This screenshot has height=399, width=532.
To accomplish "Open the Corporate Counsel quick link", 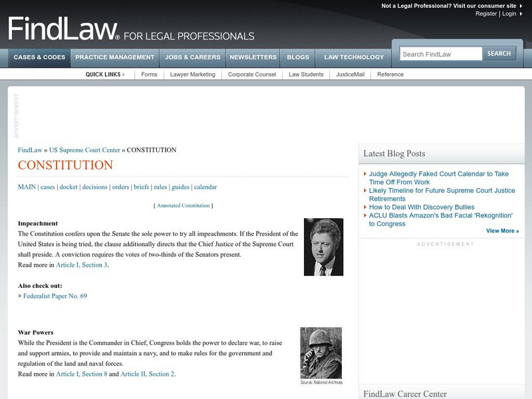I will tap(252, 74).
